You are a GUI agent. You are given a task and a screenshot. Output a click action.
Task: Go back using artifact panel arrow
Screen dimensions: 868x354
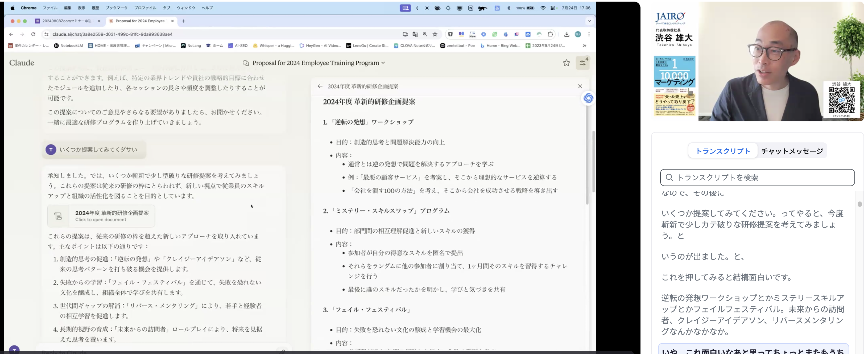[x=320, y=86]
